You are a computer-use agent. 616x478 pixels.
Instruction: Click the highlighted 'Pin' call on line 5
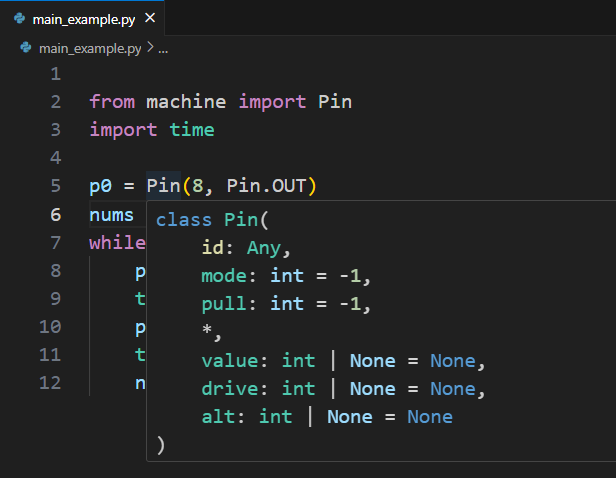click(x=163, y=185)
